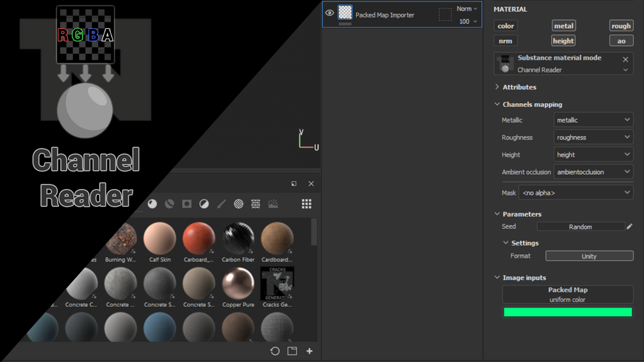Expand the Channel Reader preset chevron

click(625, 70)
